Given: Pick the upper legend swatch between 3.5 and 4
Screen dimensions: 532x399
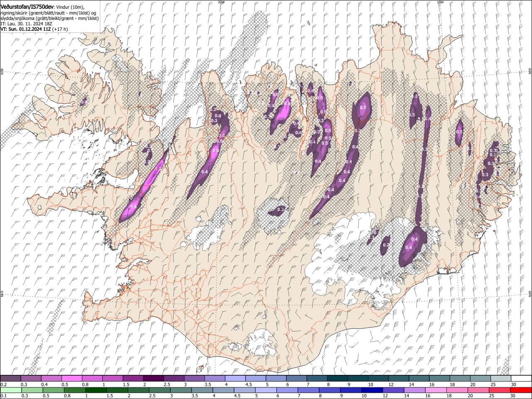Looking at the screenshot, I should click(x=214, y=379).
